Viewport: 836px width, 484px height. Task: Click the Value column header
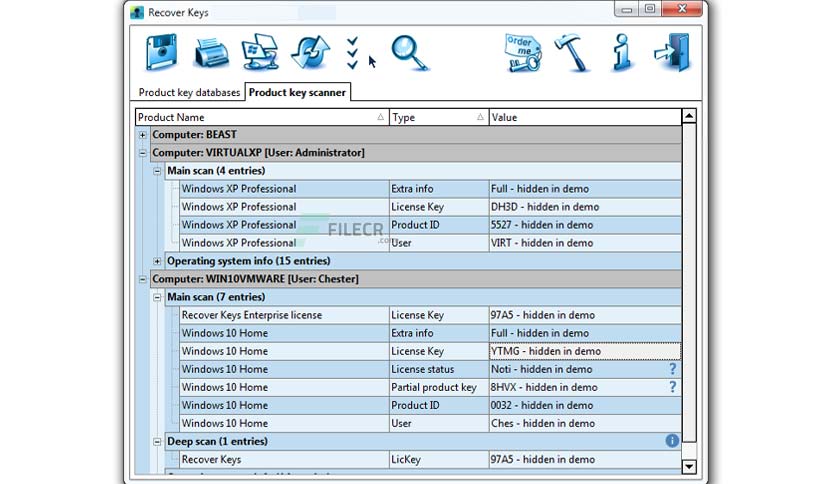point(585,117)
